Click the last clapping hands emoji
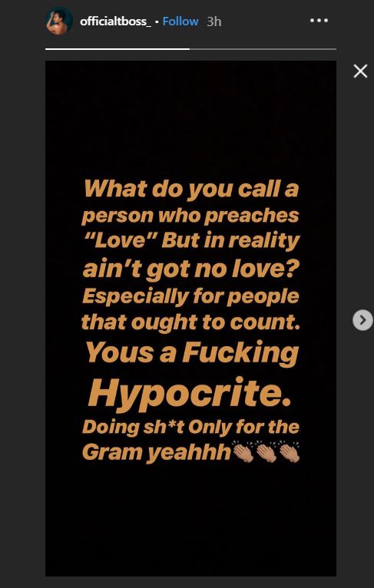This screenshot has width=374, height=588. point(290,451)
